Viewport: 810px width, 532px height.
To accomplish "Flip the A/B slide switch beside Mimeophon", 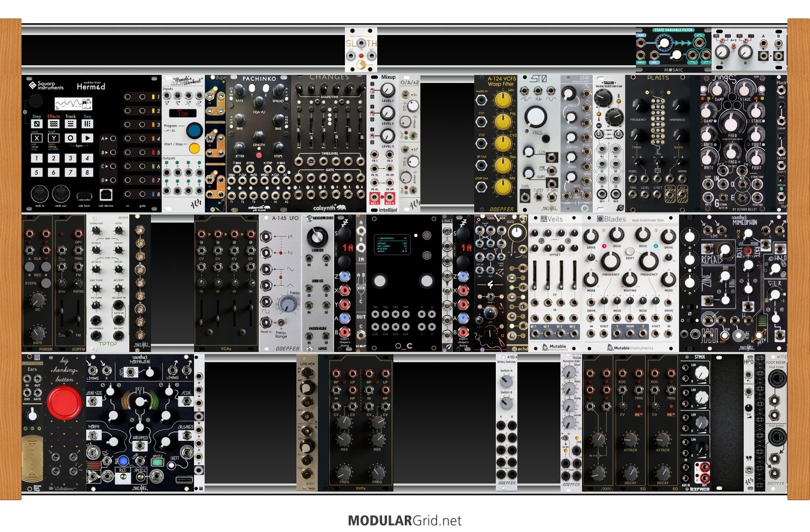I will (x=689, y=307).
